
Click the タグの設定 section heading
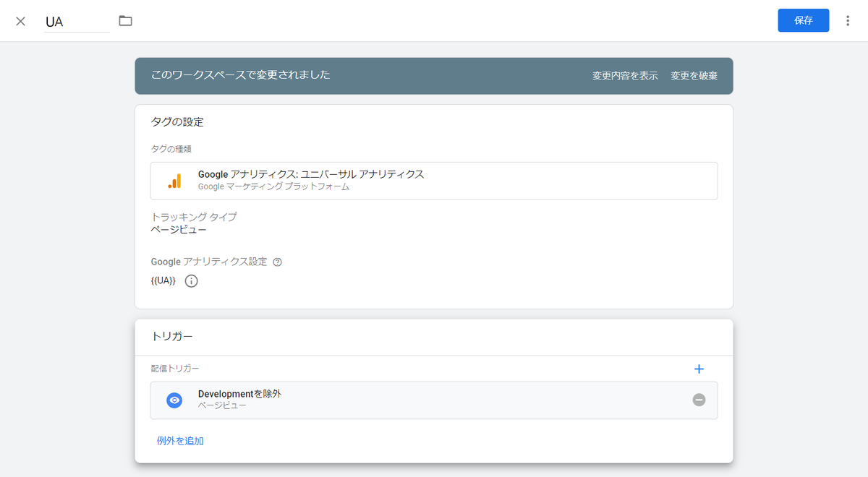coord(177,122)
